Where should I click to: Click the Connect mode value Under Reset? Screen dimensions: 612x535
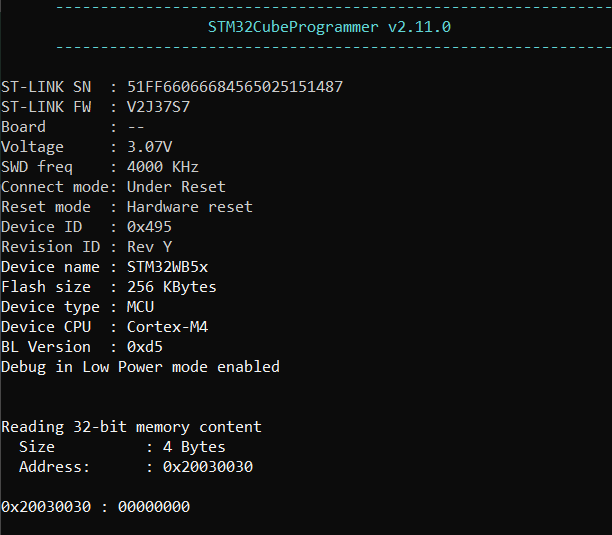[x=176, y=187]
